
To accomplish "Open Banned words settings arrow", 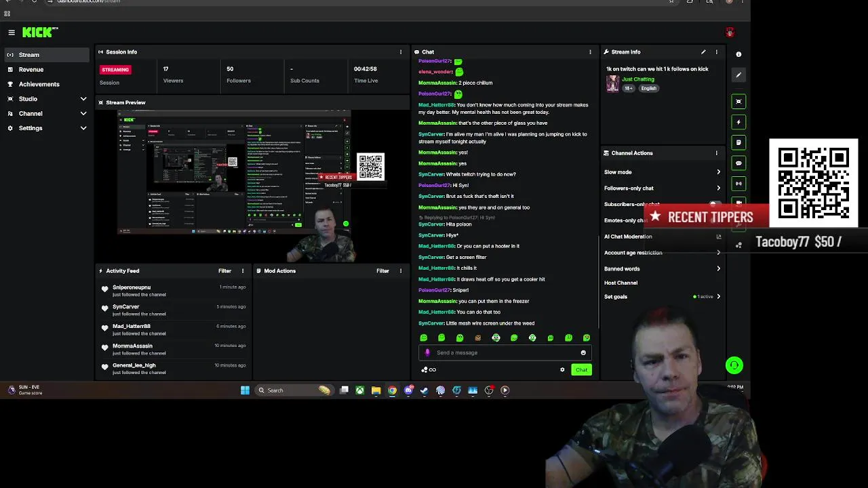I will pos(718,268).
